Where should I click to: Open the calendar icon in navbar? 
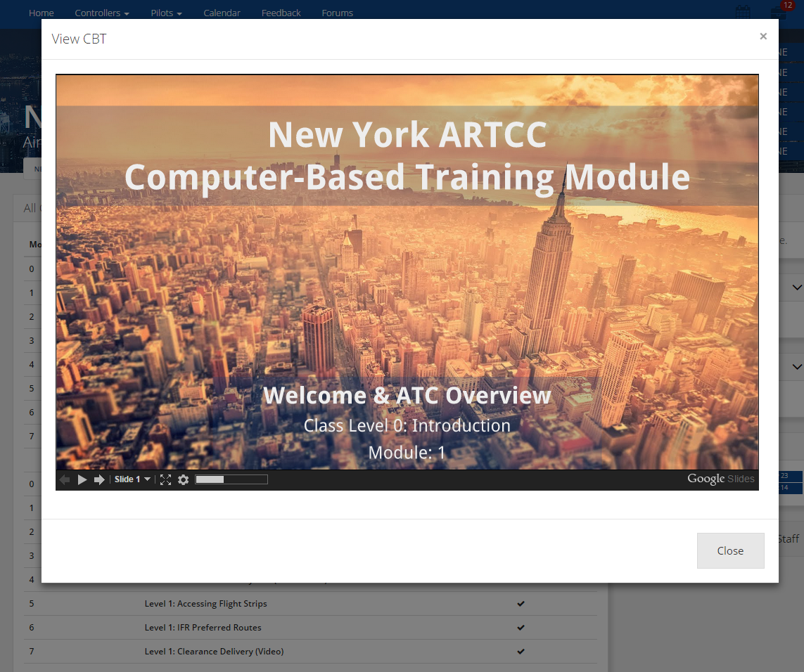[743, 13]
